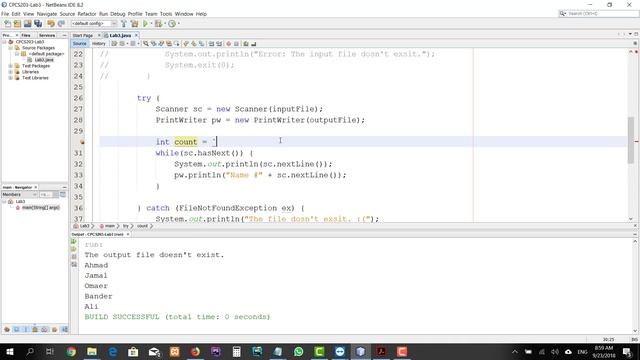Image resolution: width=640 pixels, height=360 pixels.
Task: Click the green Run Project icon
Action: [x=145, y=24]
